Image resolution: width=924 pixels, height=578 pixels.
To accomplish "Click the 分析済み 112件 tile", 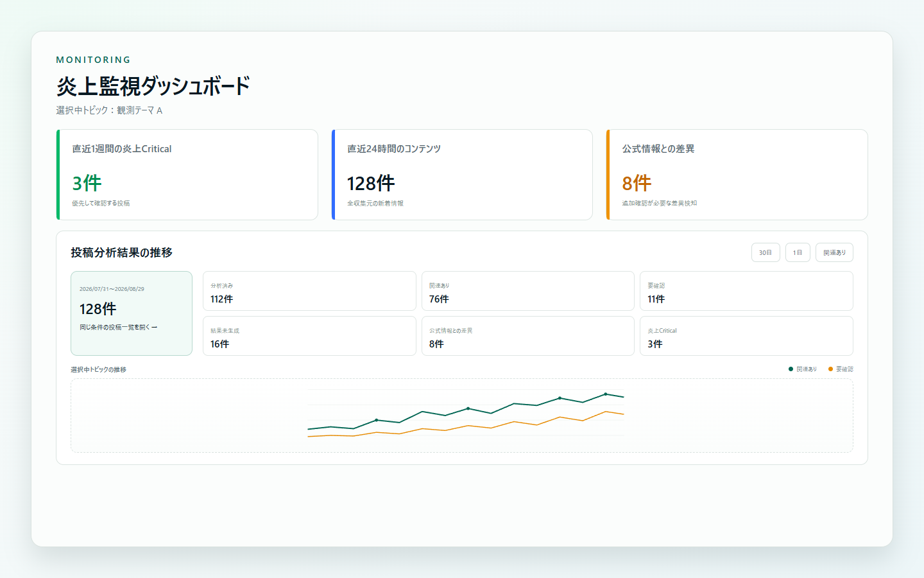I will tap(309, 291).
